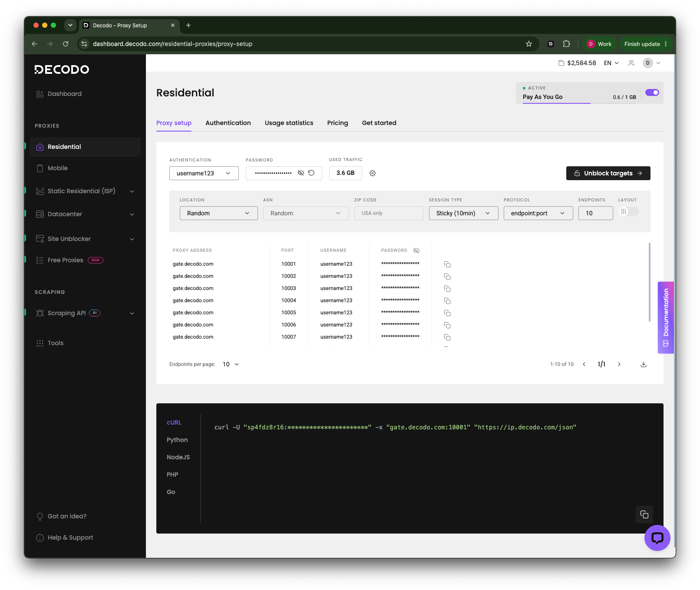Image resolution: width=700 pixels, height=590 pixels.
Task: Click the endpoints table scrollbar
Action: click(650, 282)
